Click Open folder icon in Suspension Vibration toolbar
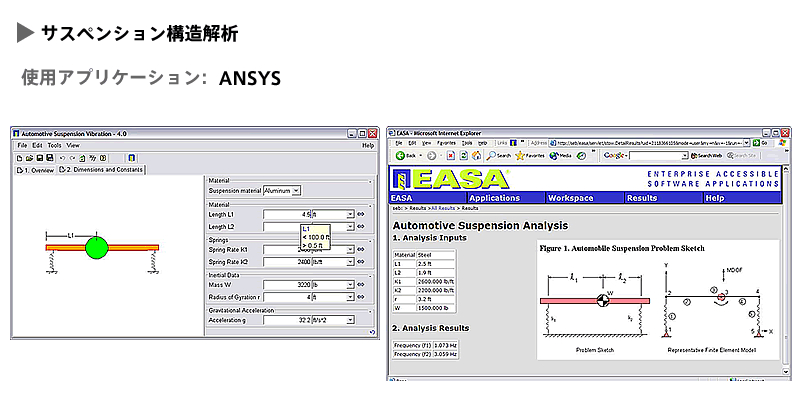 [x=29, y=158]
